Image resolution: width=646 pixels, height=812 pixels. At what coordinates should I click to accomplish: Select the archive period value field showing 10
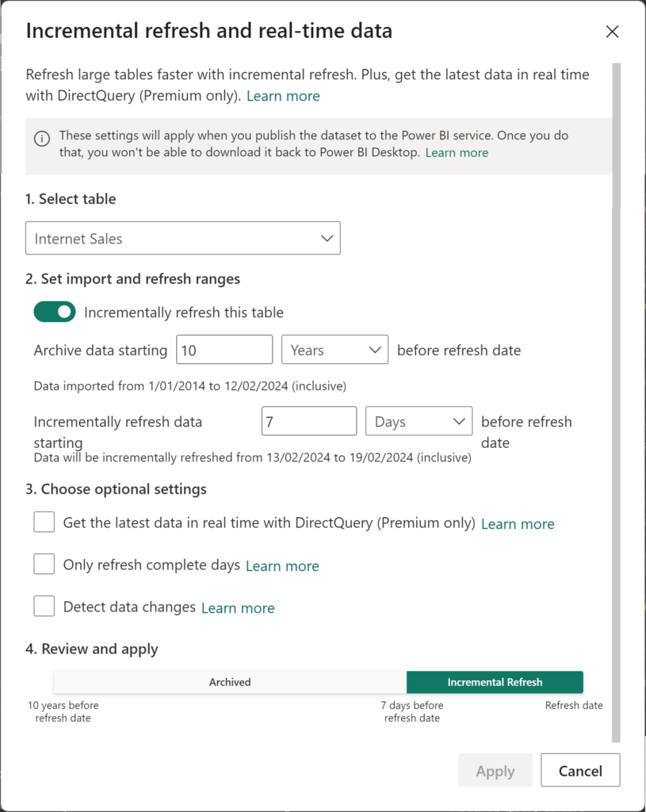coord(224,349)
